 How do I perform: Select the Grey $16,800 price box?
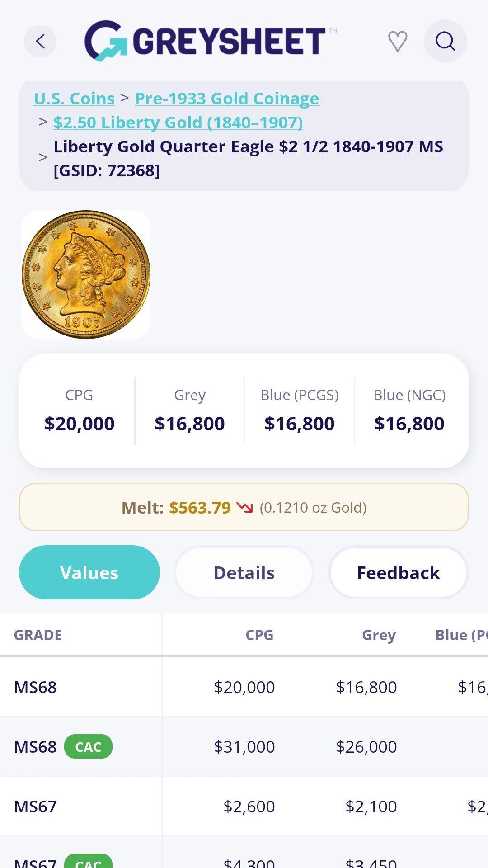pos(190,410)
